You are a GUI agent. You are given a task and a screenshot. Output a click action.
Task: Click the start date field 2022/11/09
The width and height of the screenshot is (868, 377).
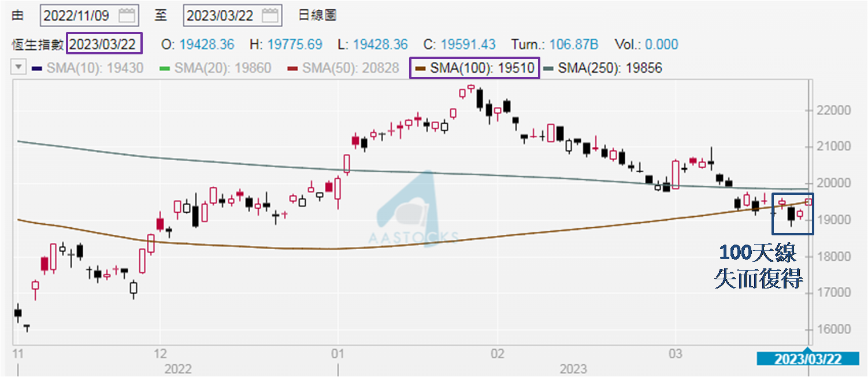click(77, 16)
